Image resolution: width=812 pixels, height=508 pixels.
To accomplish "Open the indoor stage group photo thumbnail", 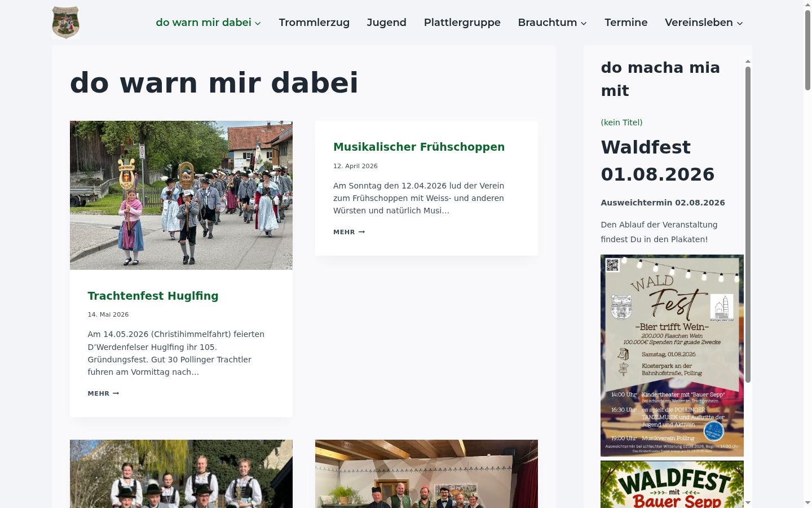I will click(426, 474).
